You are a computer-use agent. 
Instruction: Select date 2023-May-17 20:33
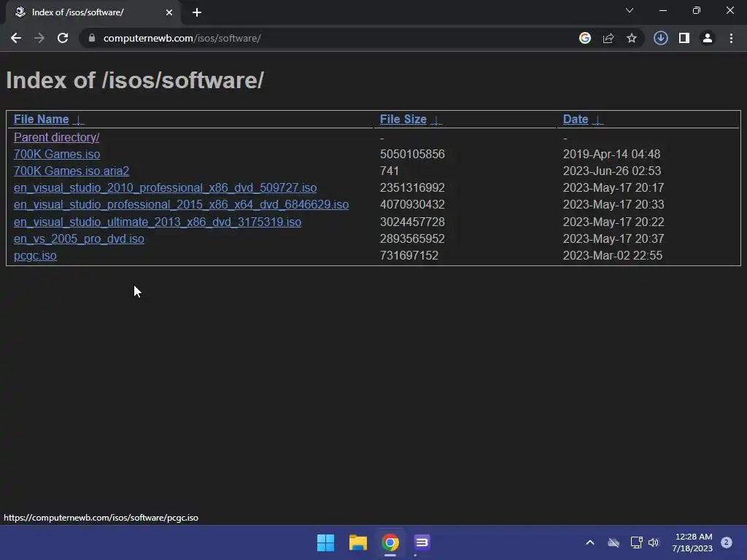(614, 205)
